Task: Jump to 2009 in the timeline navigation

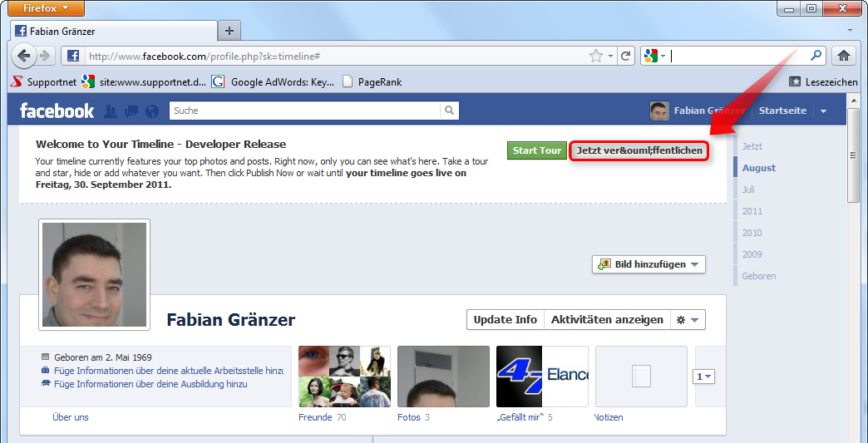Action: pyautogui.click(x=752, y=253)
